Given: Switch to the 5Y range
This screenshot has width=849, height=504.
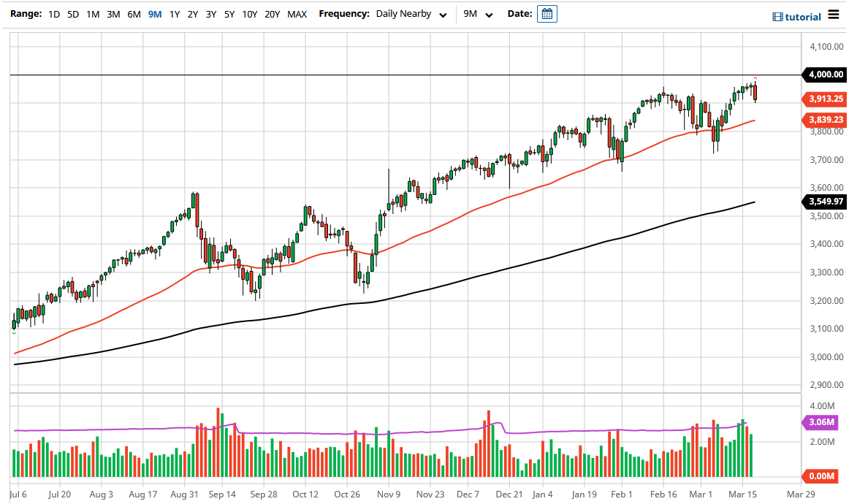Looking at the screenshot, I should (x=230, y=13).
